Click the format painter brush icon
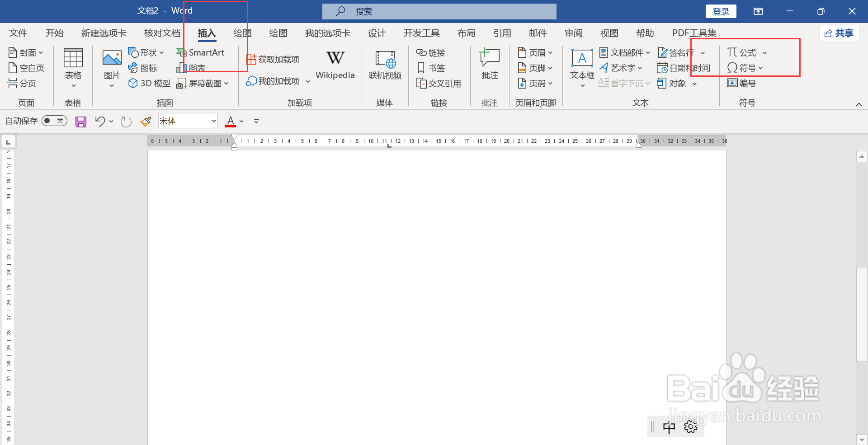This screenshot has height=445, width=868. pos(146,122)
